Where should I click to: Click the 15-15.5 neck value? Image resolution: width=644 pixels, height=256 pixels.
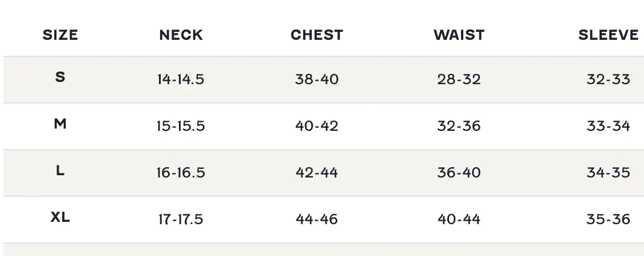coord(181,126)
